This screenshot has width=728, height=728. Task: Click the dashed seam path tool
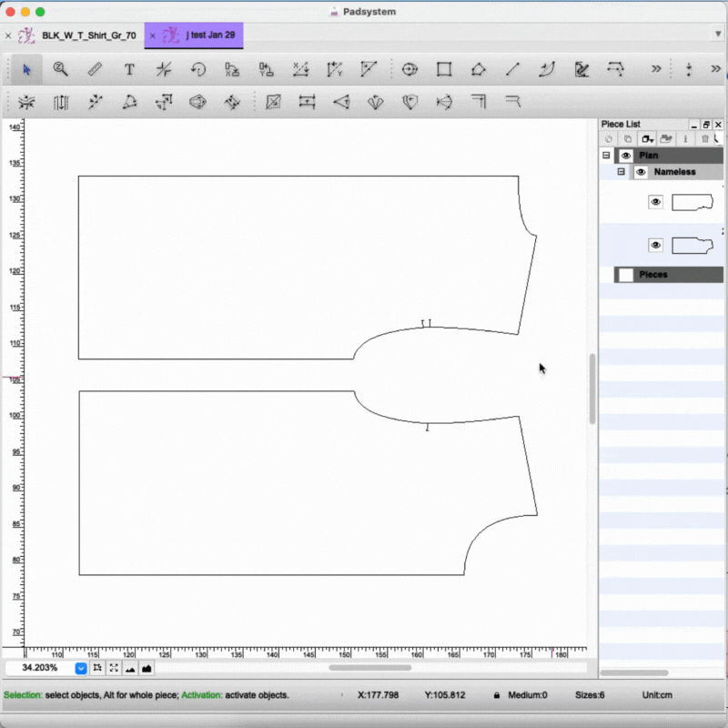pos(616,70)
